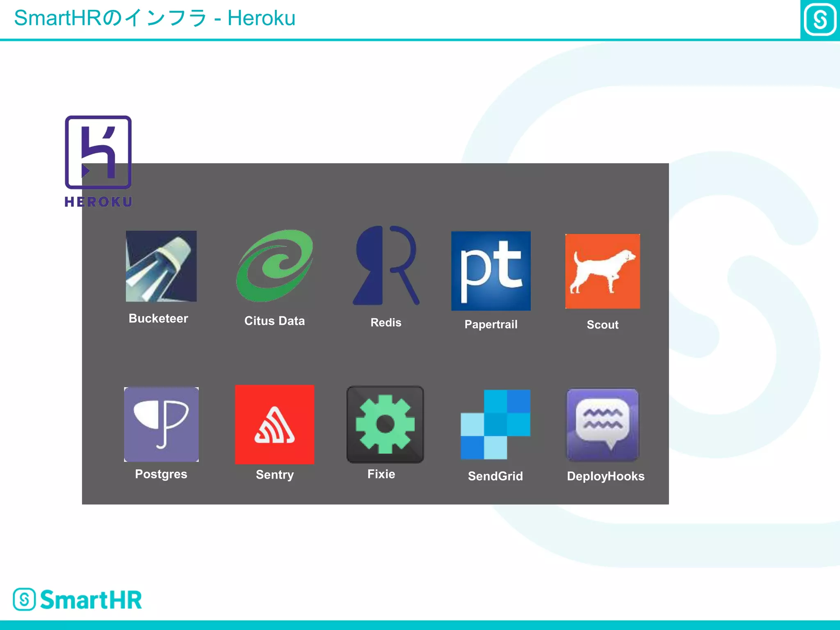Open the Fixie green gear icon
This screenshot has width=840, height=630.
[385, 424]
